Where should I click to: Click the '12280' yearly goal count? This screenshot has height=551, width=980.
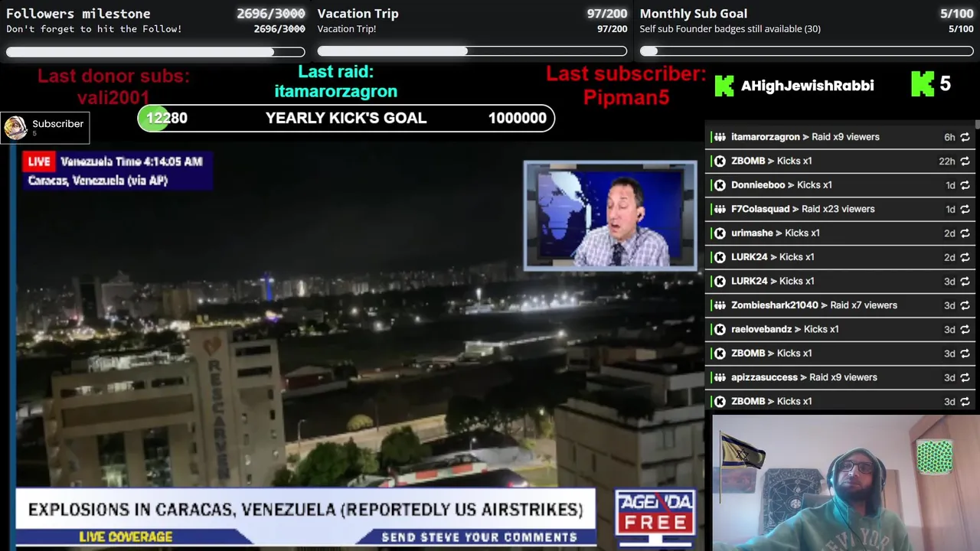click(166, 118)
